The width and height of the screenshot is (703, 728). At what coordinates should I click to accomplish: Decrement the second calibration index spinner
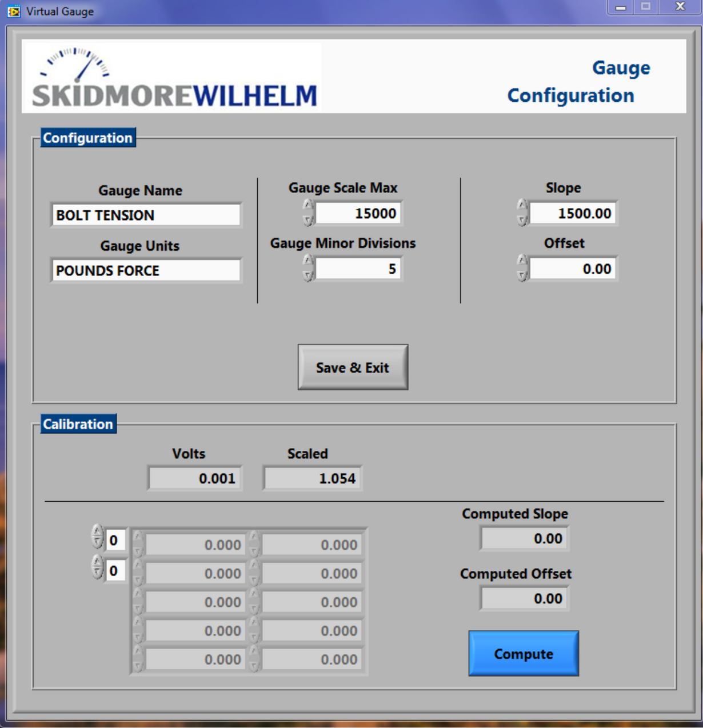[x=97, y=573]
